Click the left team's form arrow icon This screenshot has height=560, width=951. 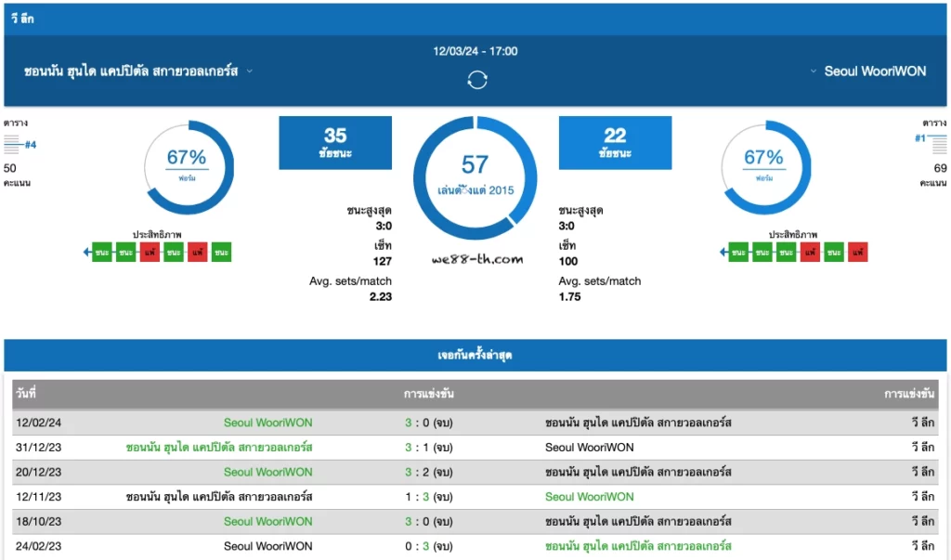[x=86, y=252]
